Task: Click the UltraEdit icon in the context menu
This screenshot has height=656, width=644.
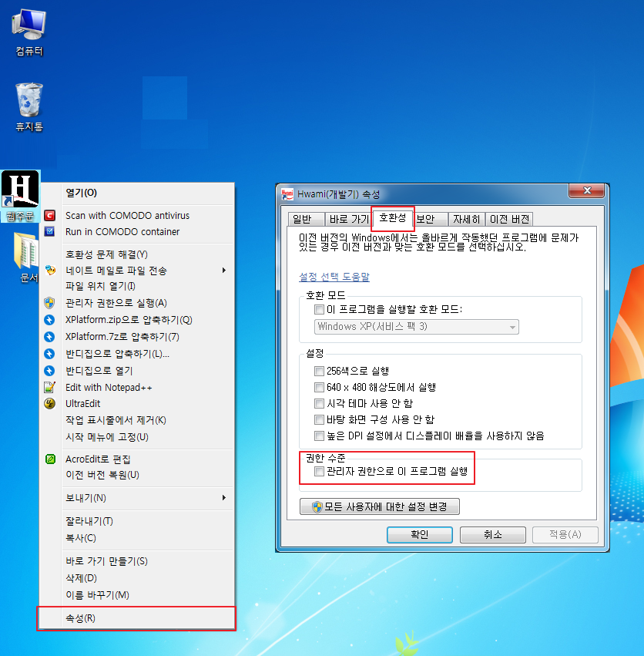Action: [x=49, y=403]
